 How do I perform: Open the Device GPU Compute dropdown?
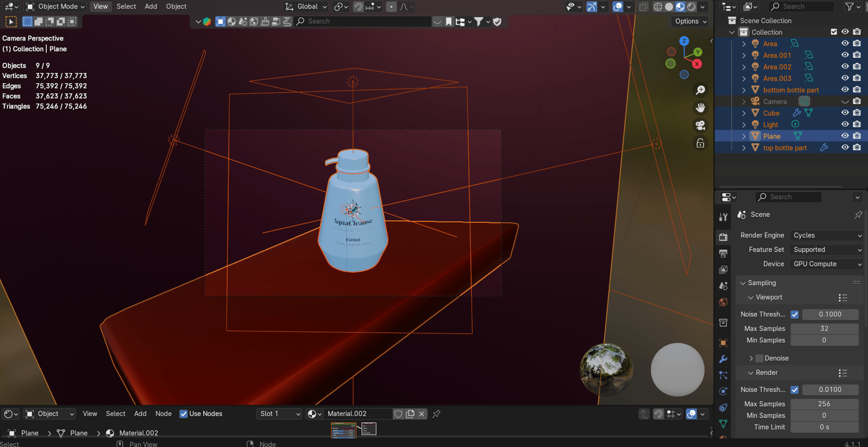click(x=826, y=264)
